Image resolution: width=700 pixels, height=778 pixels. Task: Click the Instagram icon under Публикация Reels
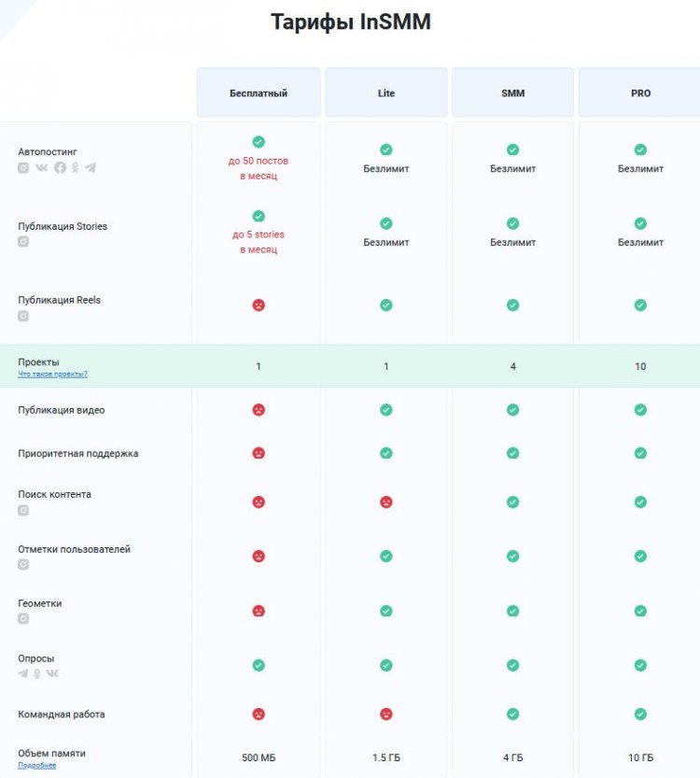(23, 316)
